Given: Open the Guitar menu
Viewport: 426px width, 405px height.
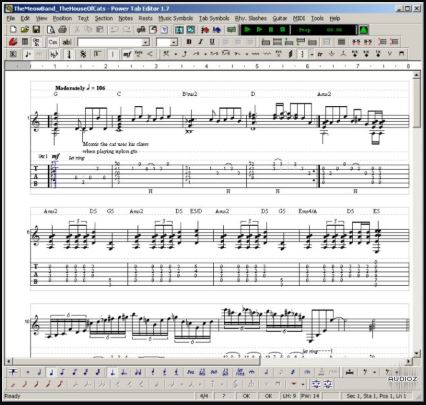Looking at the screenshot, I should 280,18.
